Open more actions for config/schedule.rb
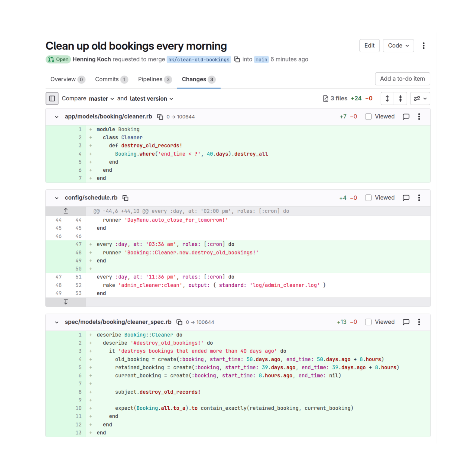The width and height of the screenshot is (476, 476). tap(419, 198)
